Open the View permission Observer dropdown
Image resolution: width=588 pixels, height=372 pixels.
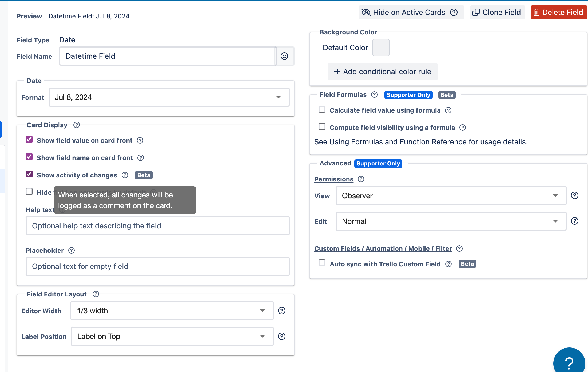[451, 196]
